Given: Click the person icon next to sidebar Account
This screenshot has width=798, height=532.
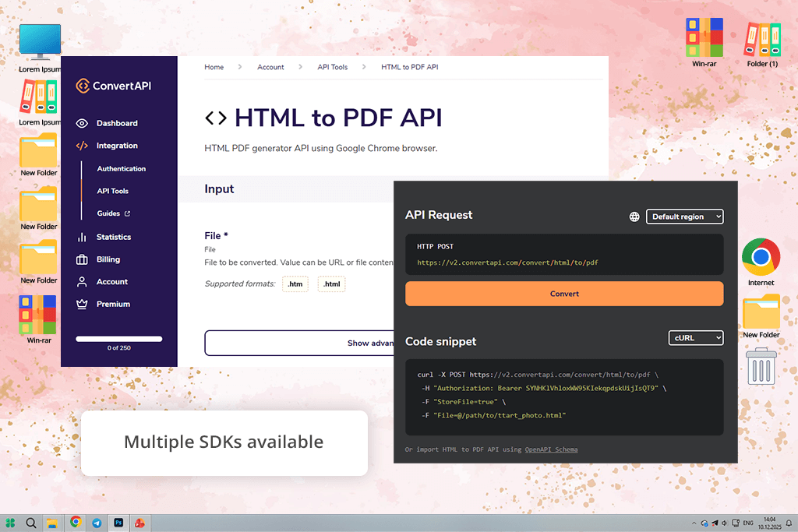Looking at the screenshot, I should tap(82, 282).
